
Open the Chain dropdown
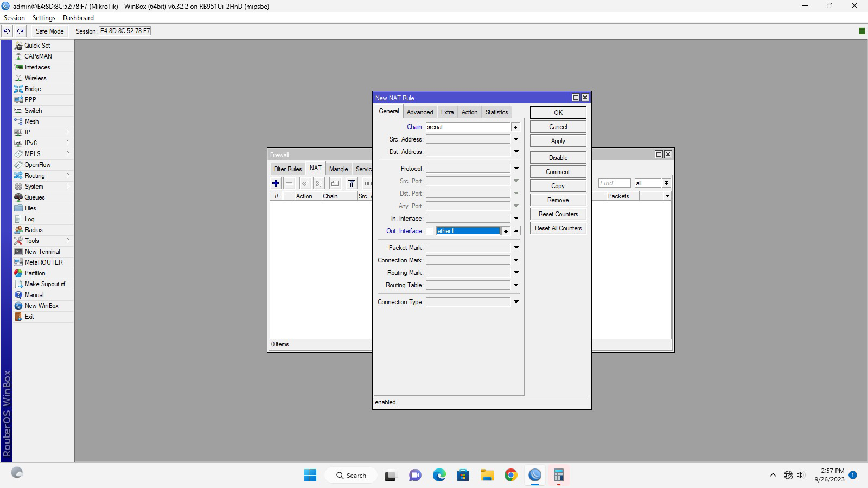(x=515, y=127)
